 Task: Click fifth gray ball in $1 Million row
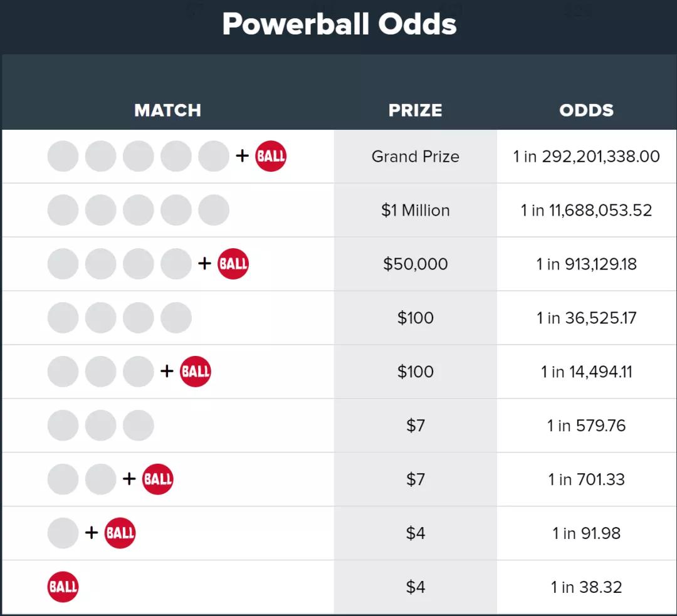tap(214, 210)
